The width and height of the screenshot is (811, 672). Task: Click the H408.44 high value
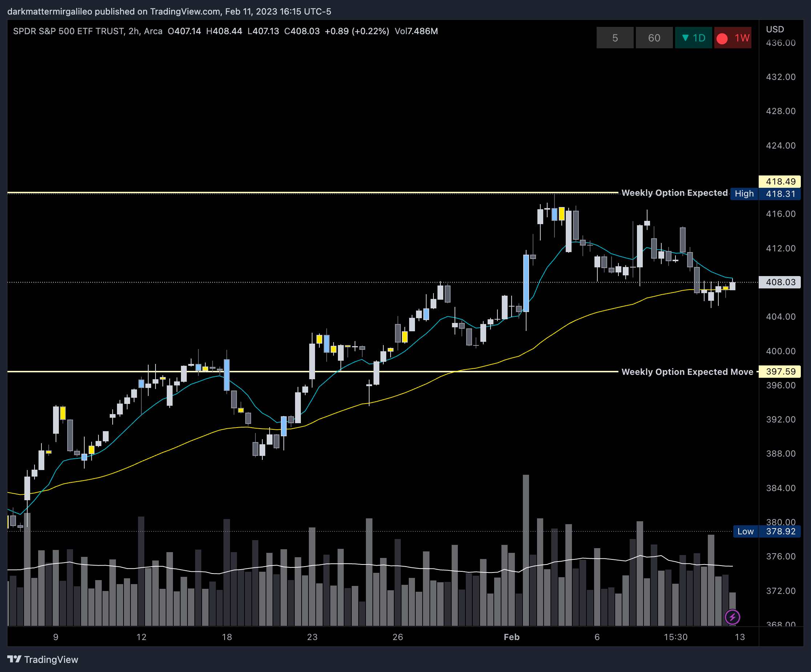[x=225, y=31]
